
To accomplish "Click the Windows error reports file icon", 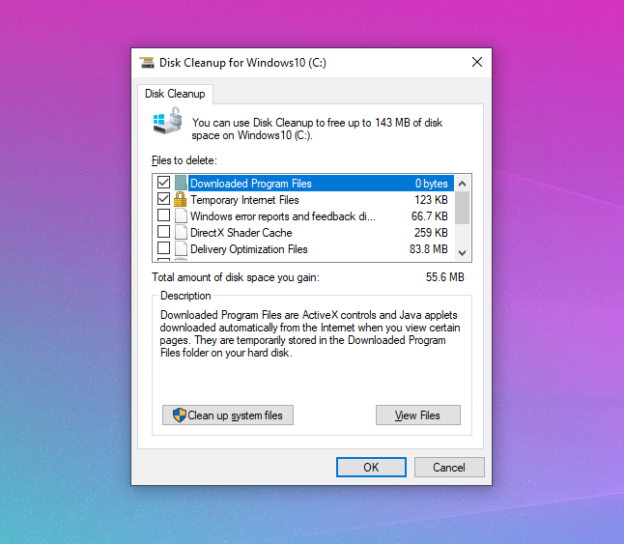I will [181, 216].
